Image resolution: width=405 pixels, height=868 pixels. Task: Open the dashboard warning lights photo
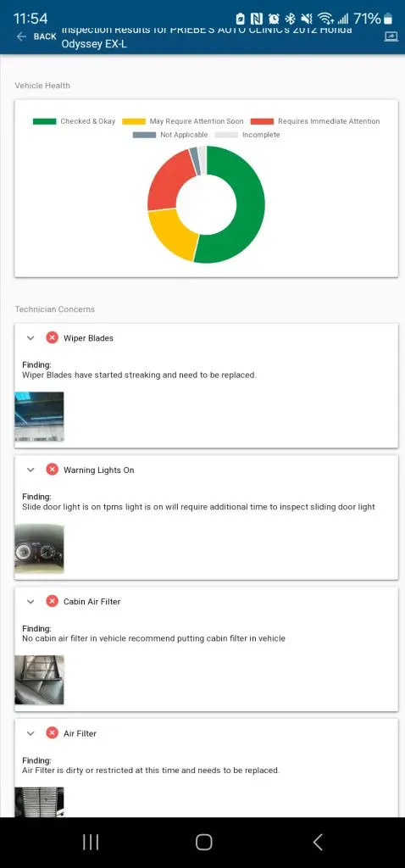click(x=39, y=548)
